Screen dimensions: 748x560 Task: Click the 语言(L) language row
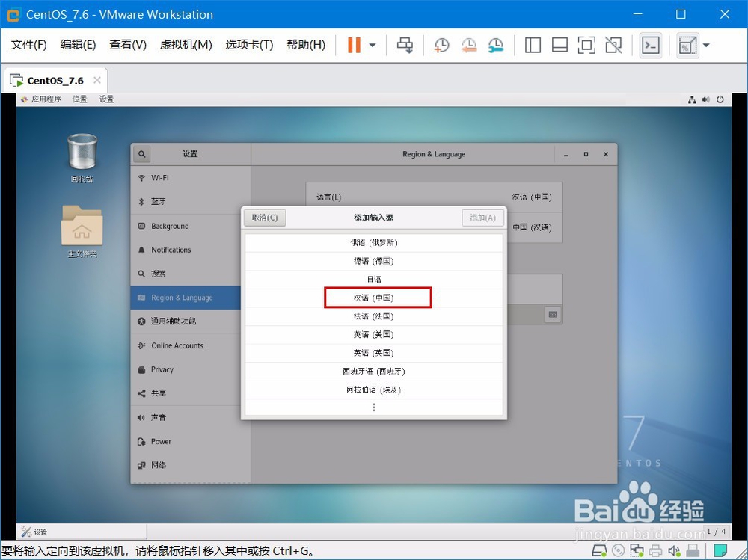click(434, 197)
